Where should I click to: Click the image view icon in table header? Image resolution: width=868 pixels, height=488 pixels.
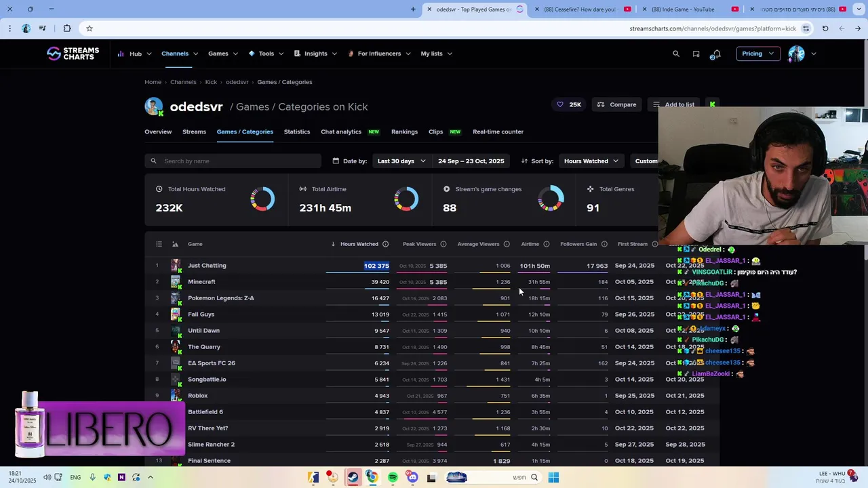(x=175, y=244)
